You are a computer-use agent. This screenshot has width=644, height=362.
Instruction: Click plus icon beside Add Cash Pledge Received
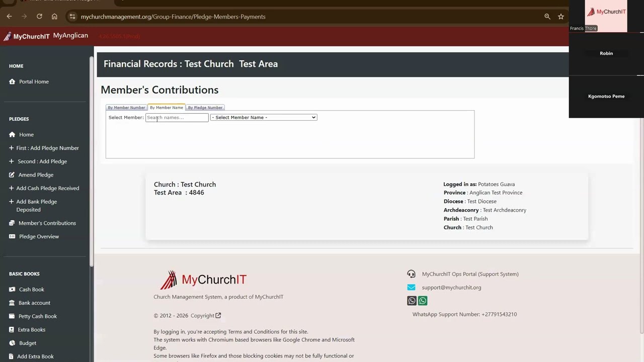(12, 188)
